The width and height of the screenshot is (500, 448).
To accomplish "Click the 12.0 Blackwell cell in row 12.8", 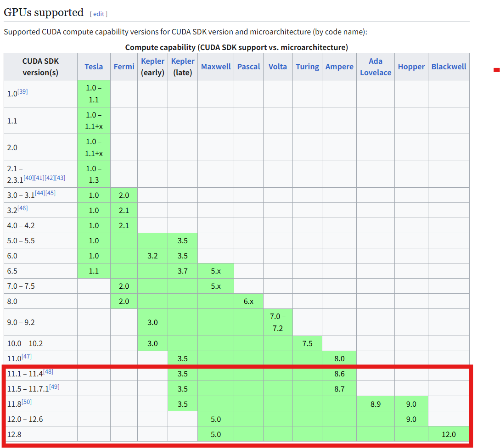I will (x=449, y=434).
